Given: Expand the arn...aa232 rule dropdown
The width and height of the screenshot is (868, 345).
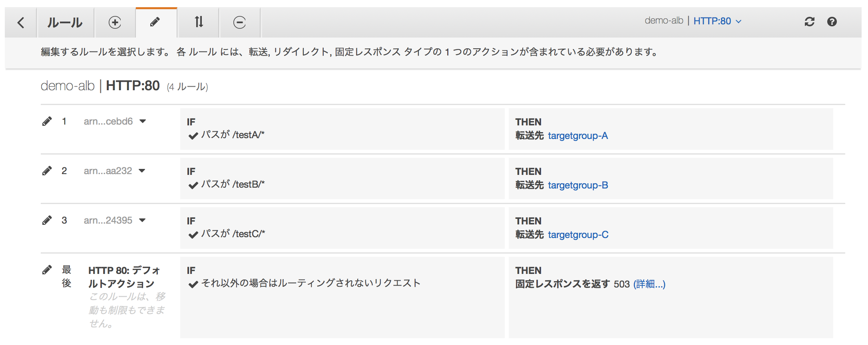Looking at the screenshot, I should pos(142,171).
